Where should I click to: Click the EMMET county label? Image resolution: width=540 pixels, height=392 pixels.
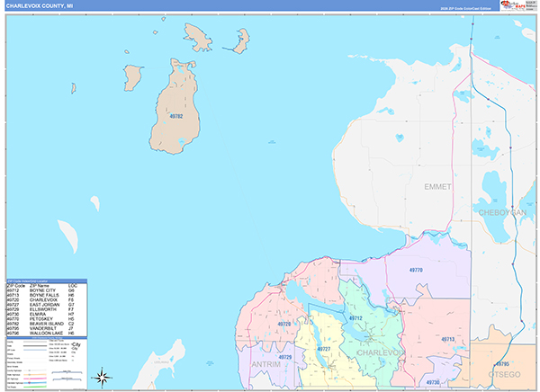click(x=436, y=186)
